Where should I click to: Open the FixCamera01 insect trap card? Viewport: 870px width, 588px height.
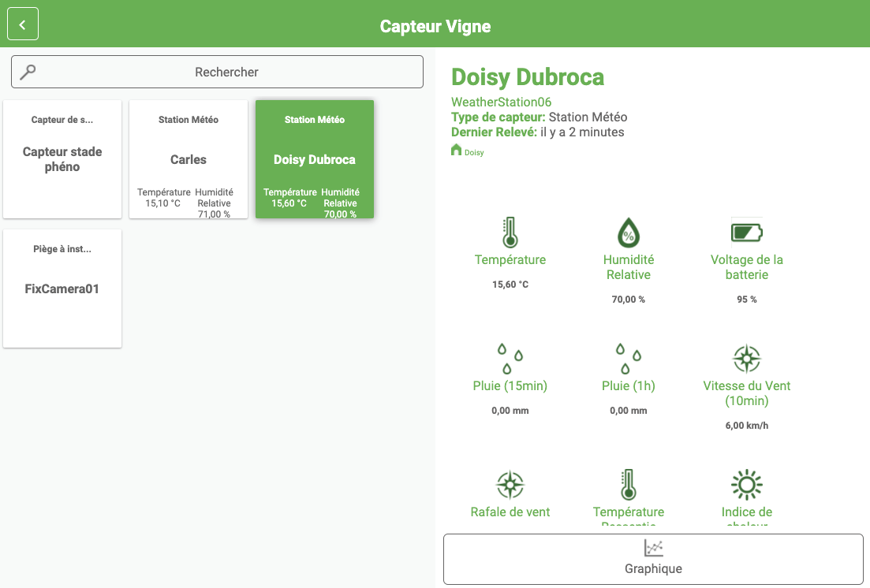[x=62, y=288]
